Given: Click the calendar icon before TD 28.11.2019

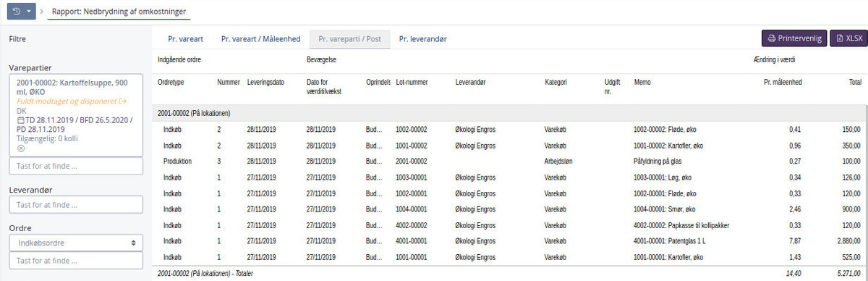Looking at the screenshot, I should click(20, 119).
